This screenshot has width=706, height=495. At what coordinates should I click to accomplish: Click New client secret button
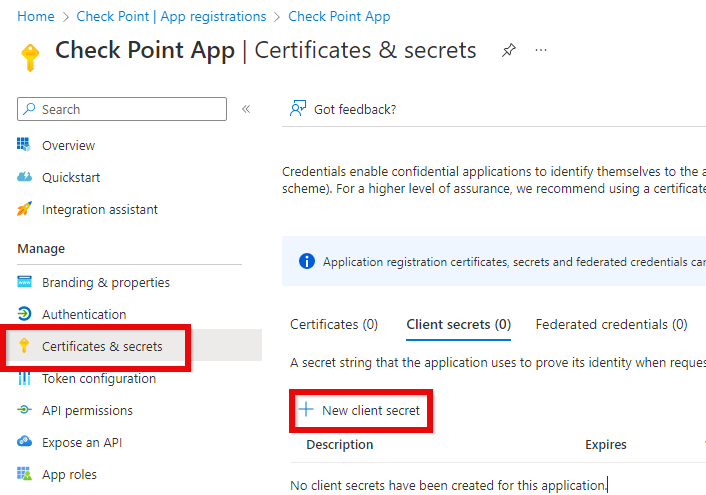pyautogui.click(x=360, y=410)
